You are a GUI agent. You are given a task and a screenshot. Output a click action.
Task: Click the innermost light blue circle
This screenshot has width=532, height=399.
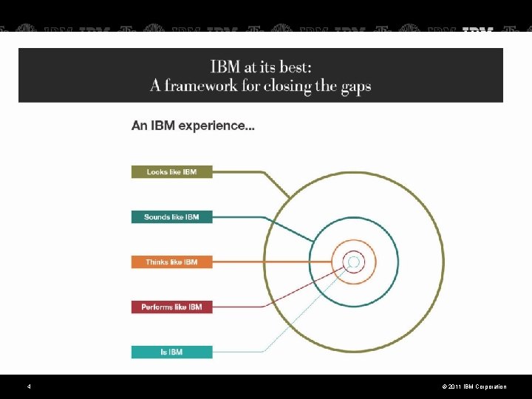point(354,262)
